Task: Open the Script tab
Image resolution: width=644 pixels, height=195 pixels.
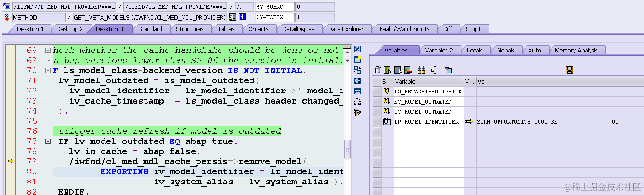Action: 473,29
